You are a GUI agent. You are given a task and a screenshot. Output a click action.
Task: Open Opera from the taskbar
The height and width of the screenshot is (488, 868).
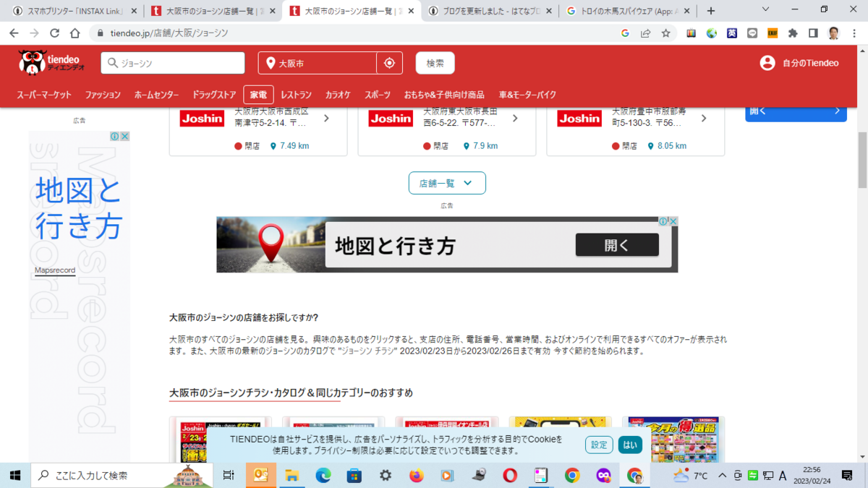tap(510, 475)
